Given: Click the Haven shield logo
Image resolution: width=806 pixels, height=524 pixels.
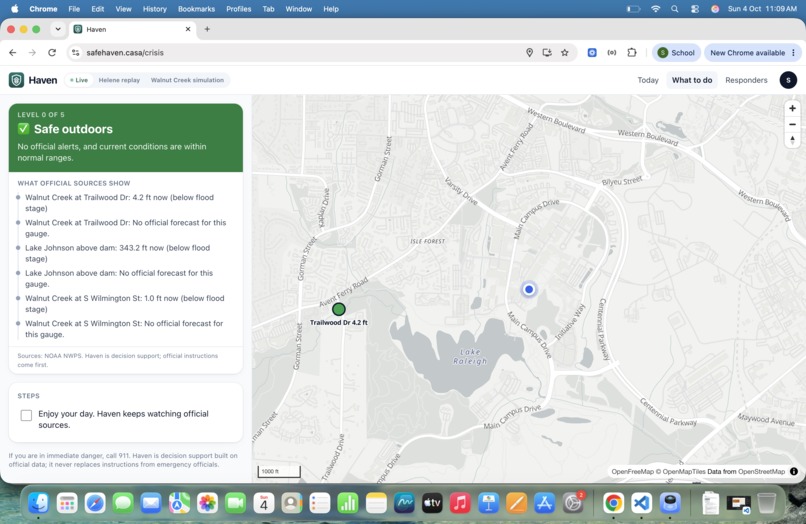Looking at the screenshot, I should point(16,80).
